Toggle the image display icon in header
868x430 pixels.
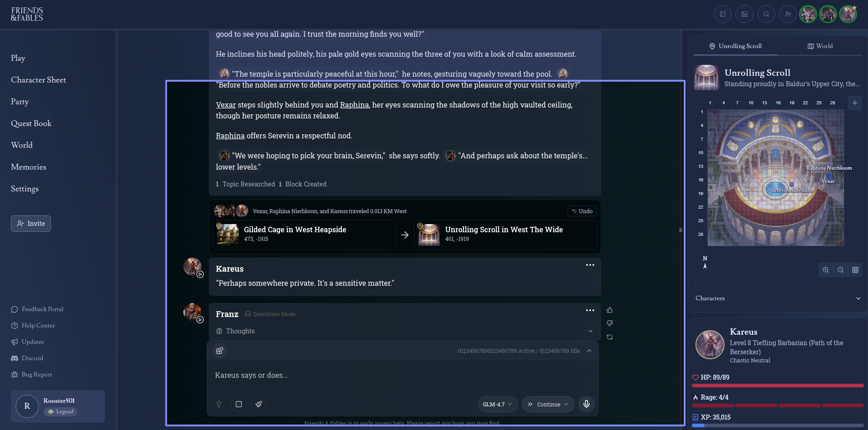745,14
